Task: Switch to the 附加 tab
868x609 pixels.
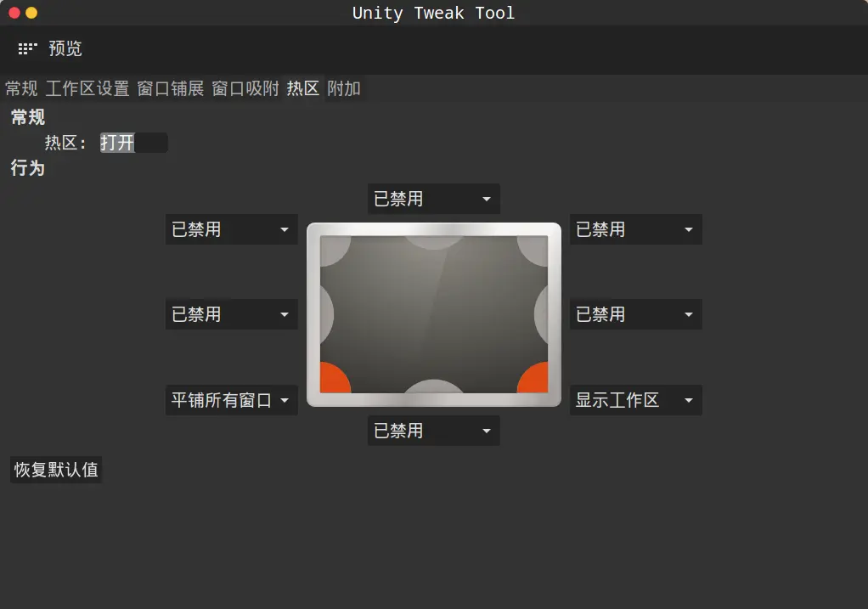Action: click(x=344, y=88)
